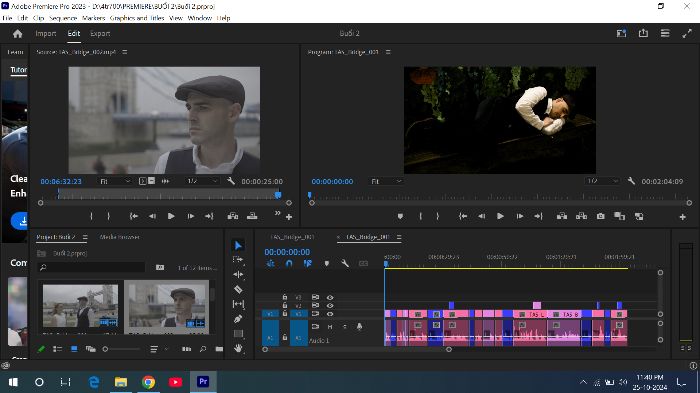
Task: Open Sort Icons menu in Project panel
Action: 154,349
